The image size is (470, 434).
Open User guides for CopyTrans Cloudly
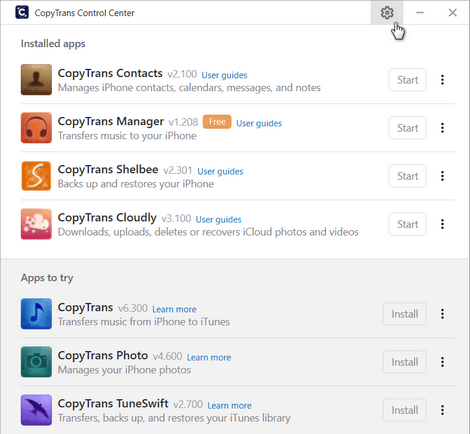[x=218, y=220]
